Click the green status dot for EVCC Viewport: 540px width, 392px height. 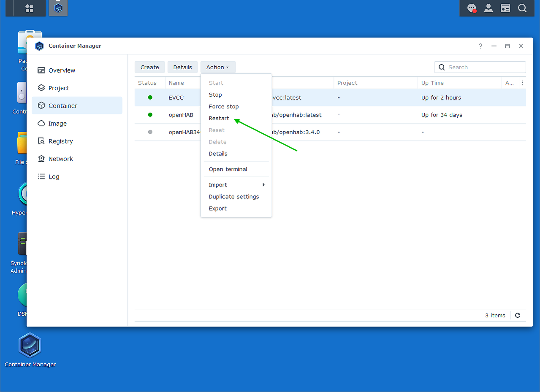(150, 97)
